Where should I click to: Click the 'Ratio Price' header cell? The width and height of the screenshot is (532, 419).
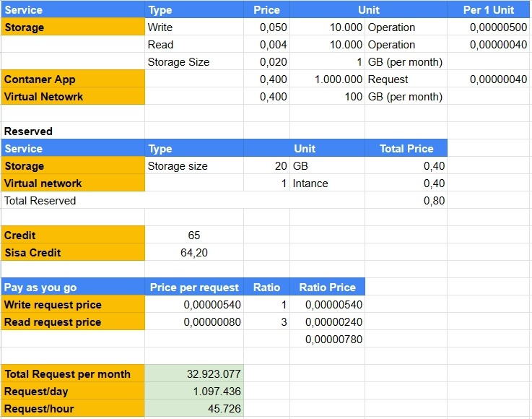pyautogui.click(x=328, y=287)
